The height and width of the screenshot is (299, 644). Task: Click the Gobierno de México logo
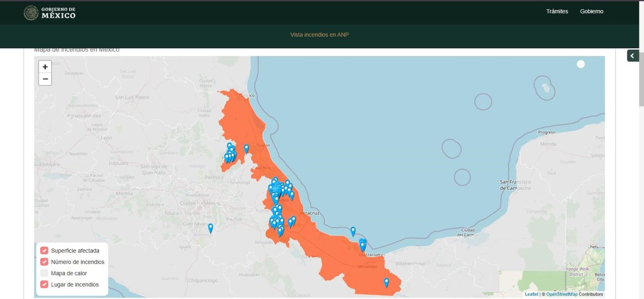point(50,13)
